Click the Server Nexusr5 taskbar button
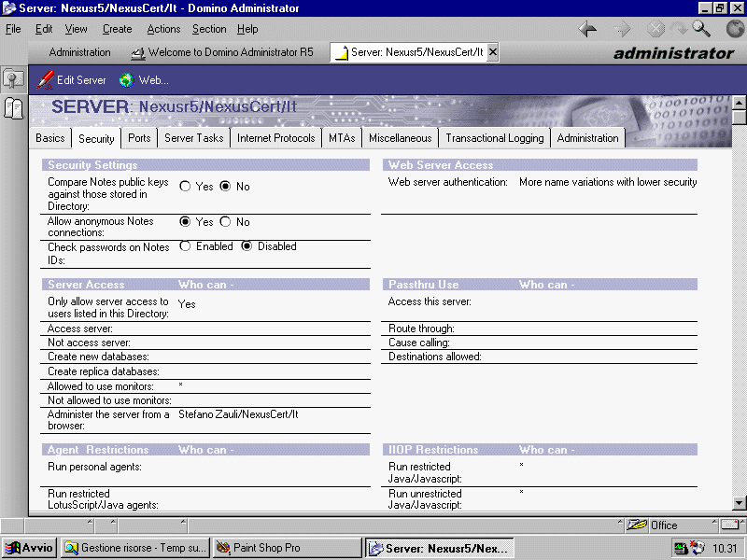The height and width of the screenshot is (560, 747). coord(439,548)
